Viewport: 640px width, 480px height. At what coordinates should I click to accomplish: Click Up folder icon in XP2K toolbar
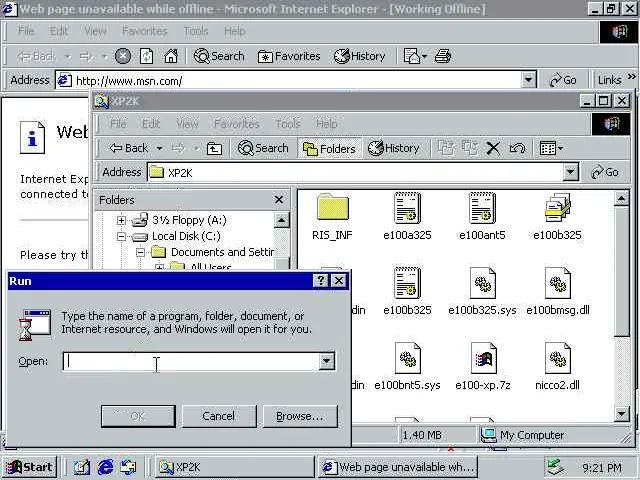click(x=214, y=148)
